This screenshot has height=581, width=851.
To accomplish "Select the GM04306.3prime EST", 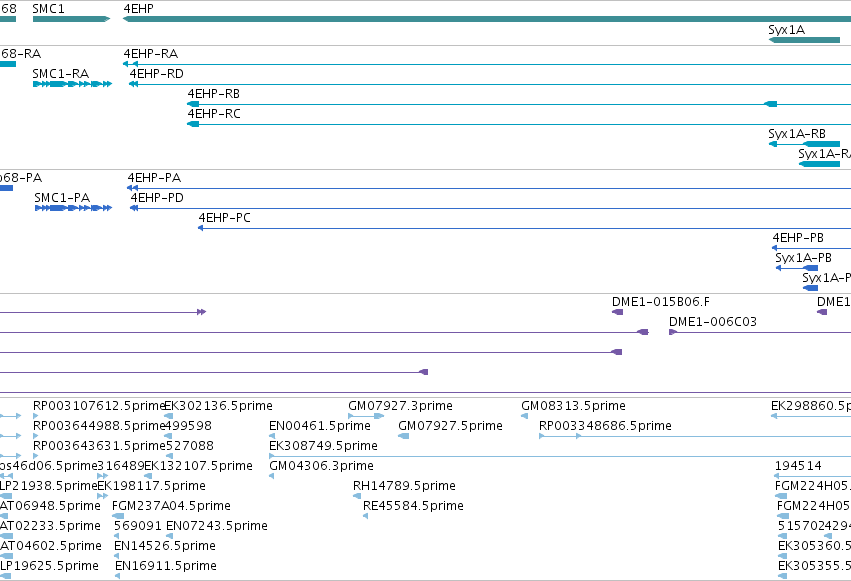I will [x=272, y=476].
